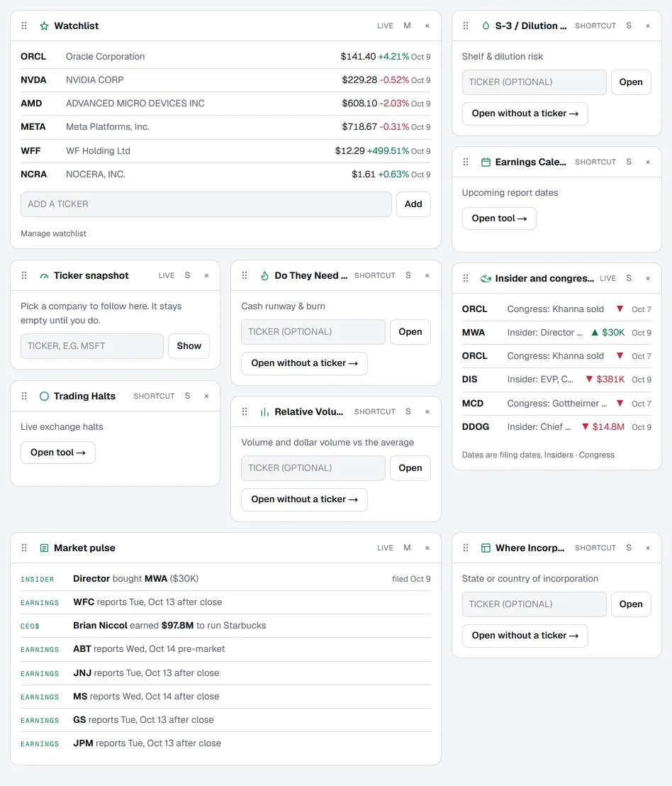Focus the Cash runway ticker input
The width and height of the screenshot is (672, 786).
(313, 332)
